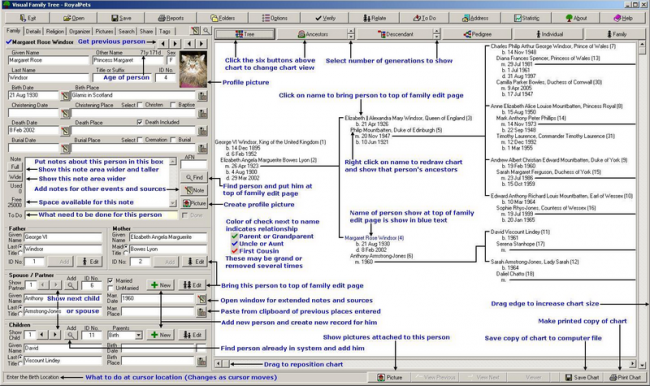Click the Full note size button

(x=15, y=167)
